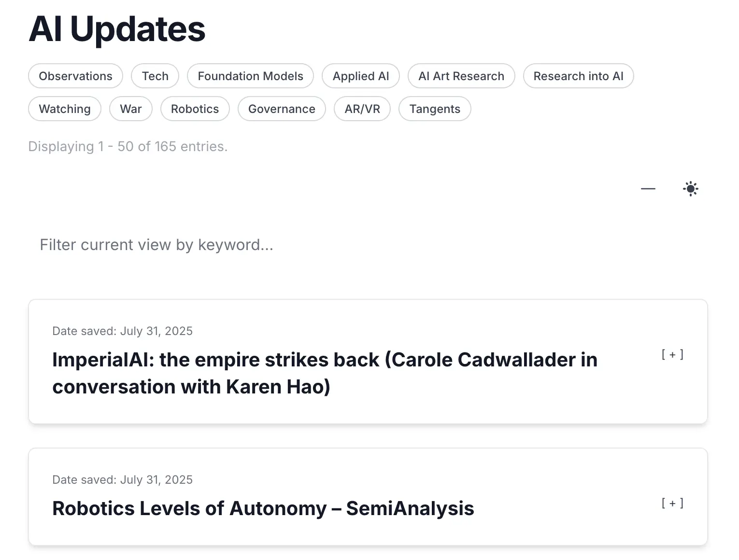Viewport: 739px width, 560px height.
Task: Expand the ImperialAI entry with [+]
Action: [x=672, y=355]
